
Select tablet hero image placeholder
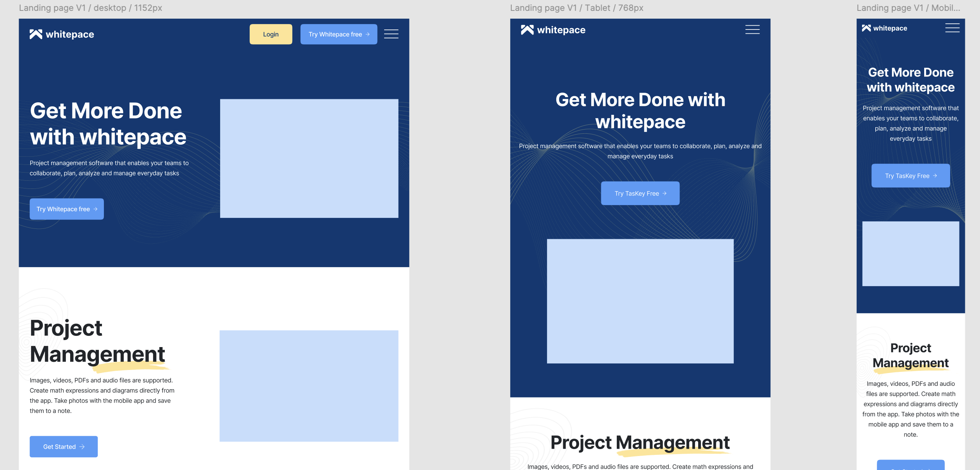[640, 301]
